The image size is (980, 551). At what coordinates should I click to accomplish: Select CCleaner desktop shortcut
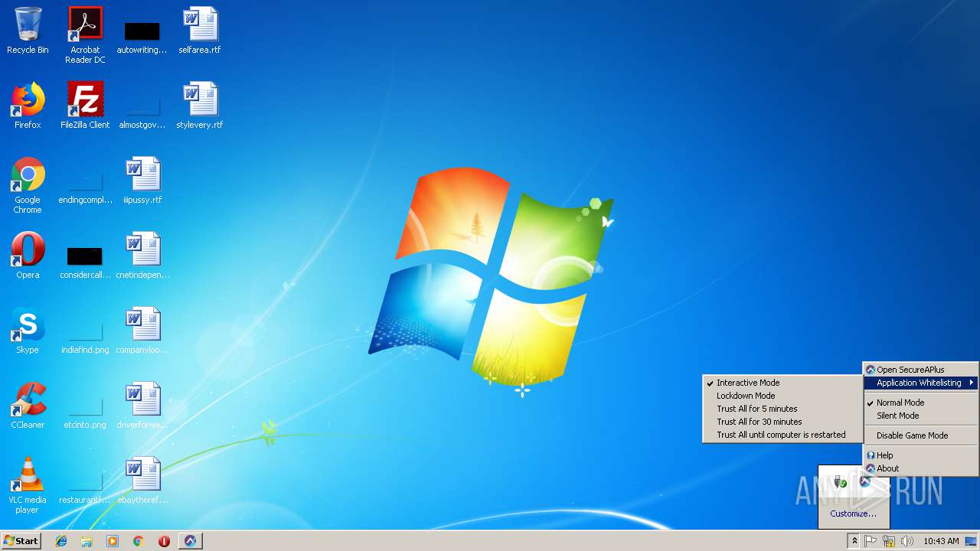(x=28, y=406)
